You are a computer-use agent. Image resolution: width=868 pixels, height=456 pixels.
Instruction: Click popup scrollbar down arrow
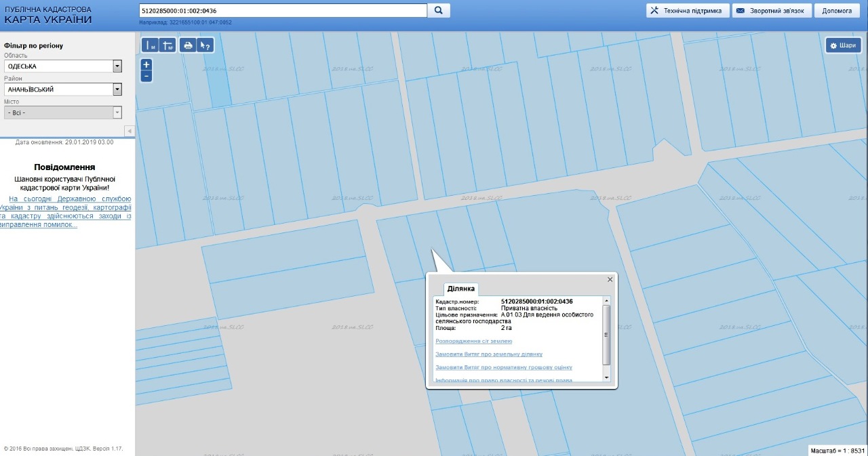pyautogui.click(x=607, y=377)
